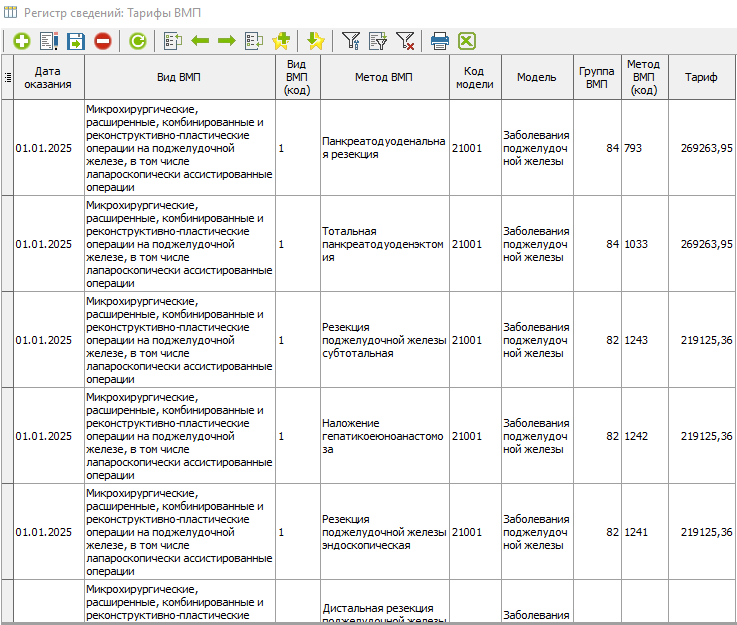737x625 pixels.
Task: Click the star with down arrow icon
Action: pyautogui.click(x=316, y=41)
